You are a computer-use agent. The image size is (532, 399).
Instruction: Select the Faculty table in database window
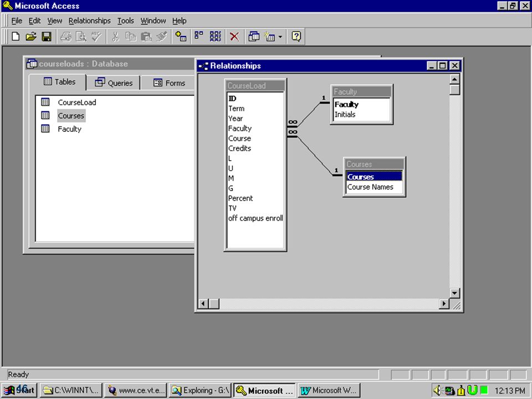click(70, 129)
